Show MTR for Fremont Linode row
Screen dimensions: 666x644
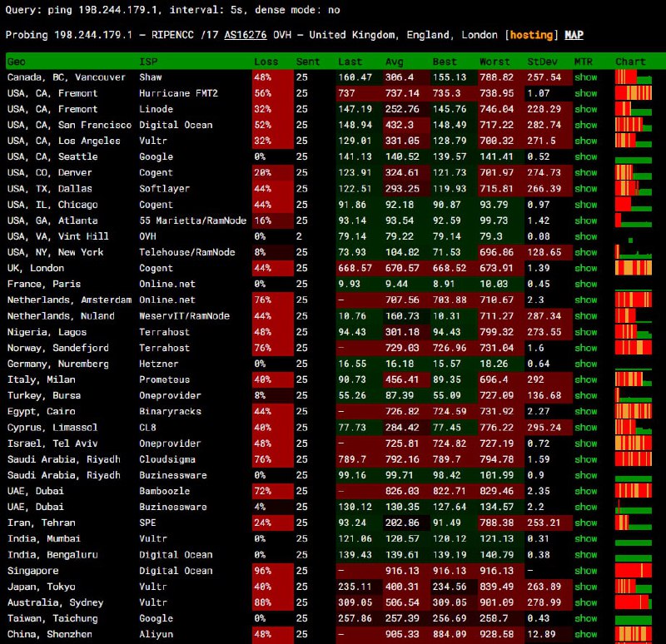coord(585,109)
